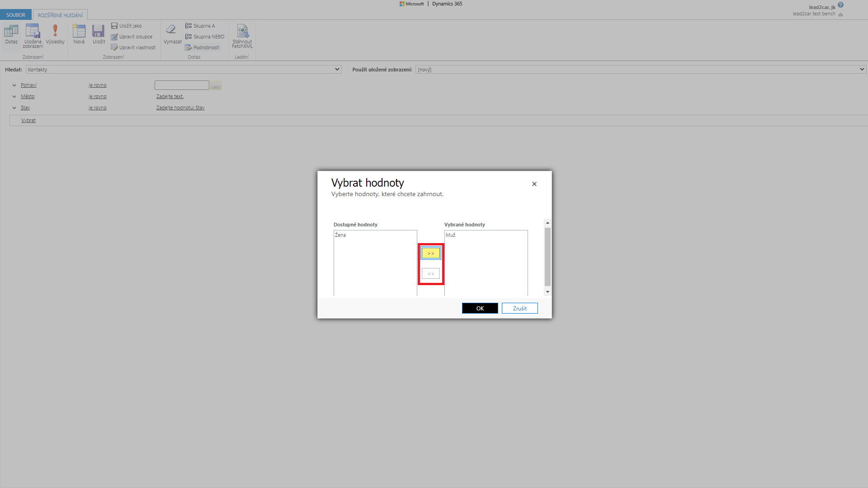Select the Rozšířené hledání tab

click(60, 15)
